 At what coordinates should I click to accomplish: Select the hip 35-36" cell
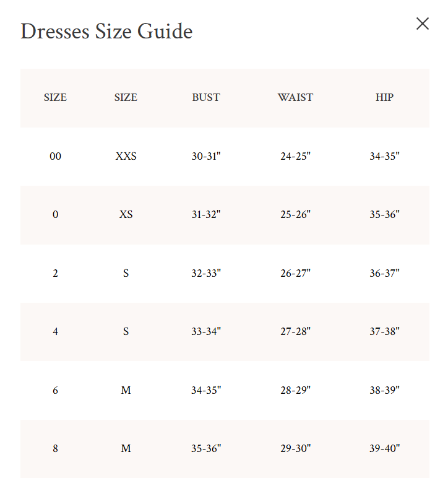384,215
